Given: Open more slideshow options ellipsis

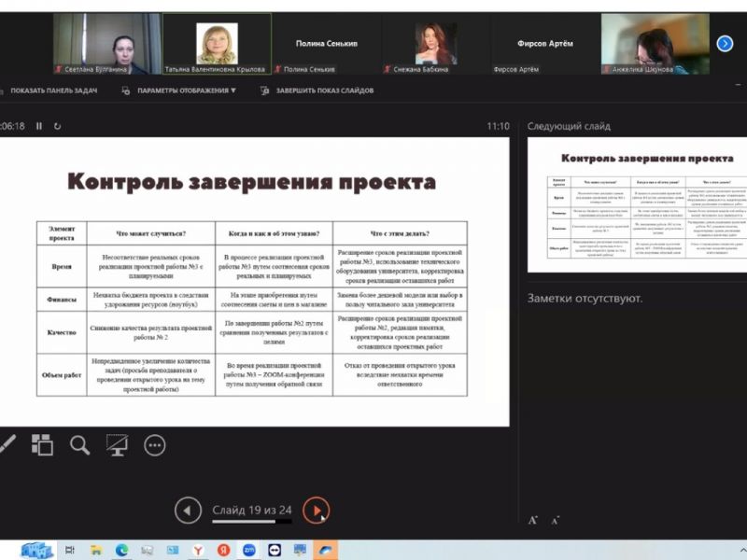Looking at the screenshot, I should click(x=154, y=445).
